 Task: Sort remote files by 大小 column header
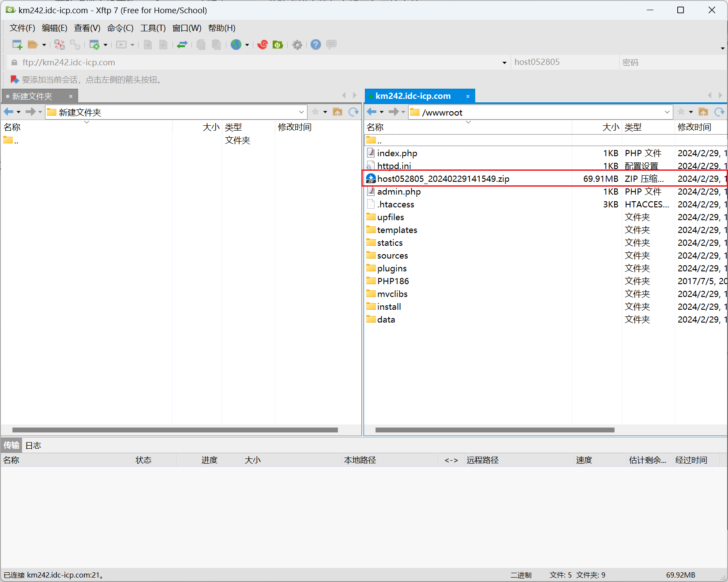pyautogui.click(x=611, y=127)
